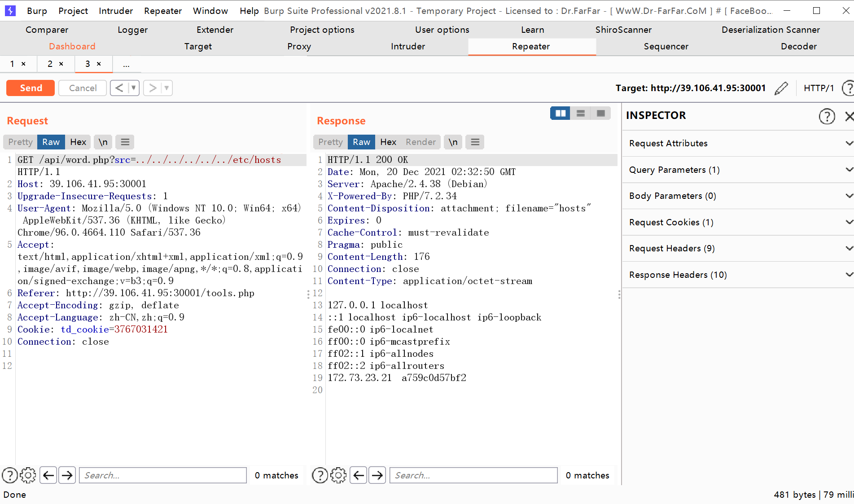Open the Sequencer tab
This screenshot has width=854, height=504.
(666, 46)
